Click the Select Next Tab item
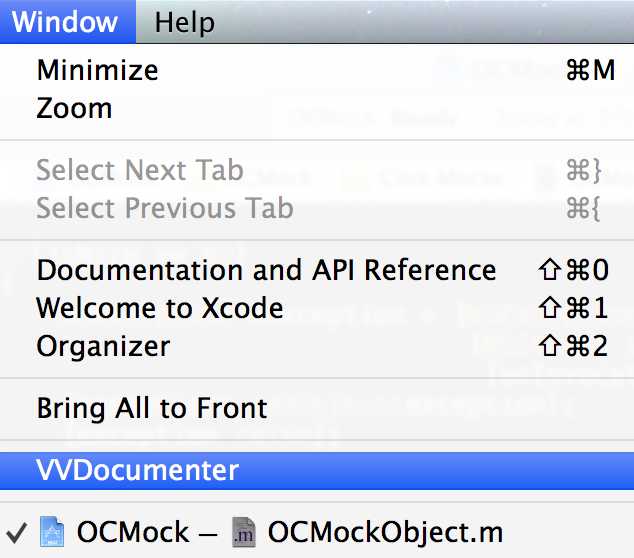The image size is (634, 558). pyautogui.click(x=140, y=171)
